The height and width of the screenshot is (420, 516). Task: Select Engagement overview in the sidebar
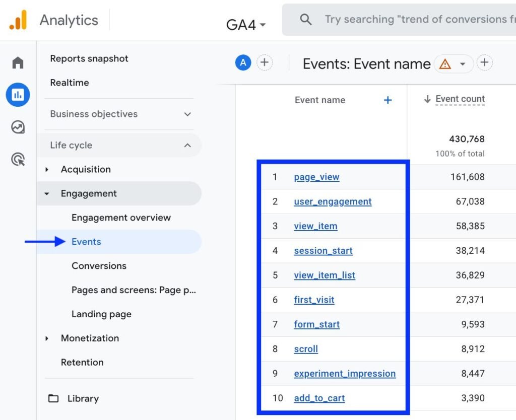point(121,218)
